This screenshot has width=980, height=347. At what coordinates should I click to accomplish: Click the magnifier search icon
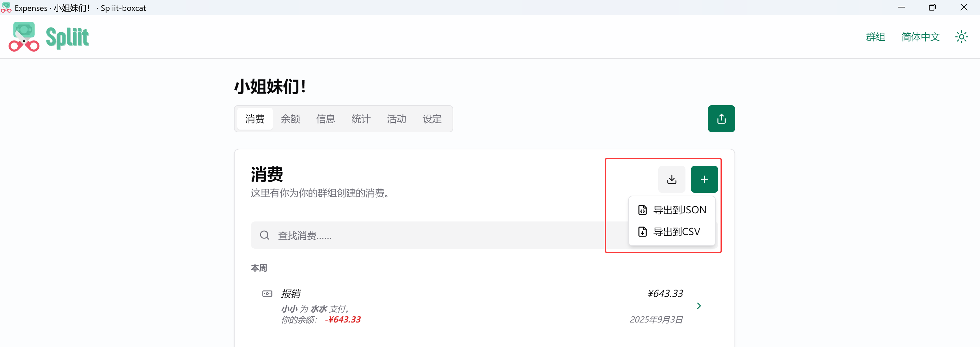264,235
